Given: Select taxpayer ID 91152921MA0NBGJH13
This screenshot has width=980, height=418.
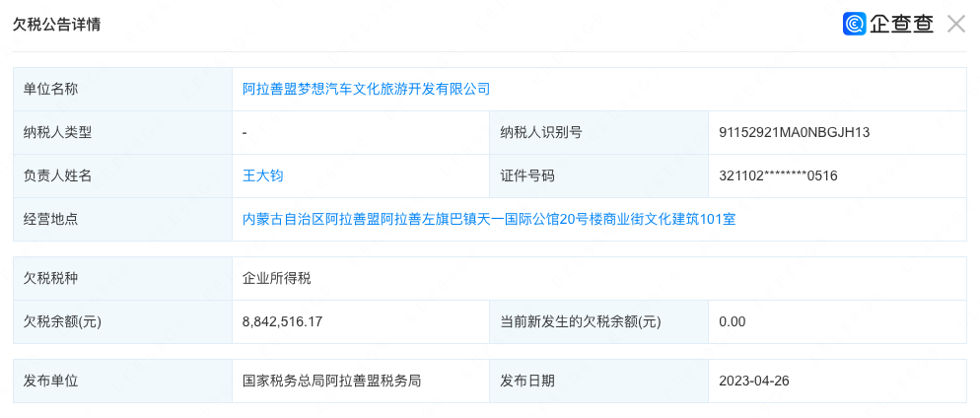Looking at the screenshot, I should [794, 132].
